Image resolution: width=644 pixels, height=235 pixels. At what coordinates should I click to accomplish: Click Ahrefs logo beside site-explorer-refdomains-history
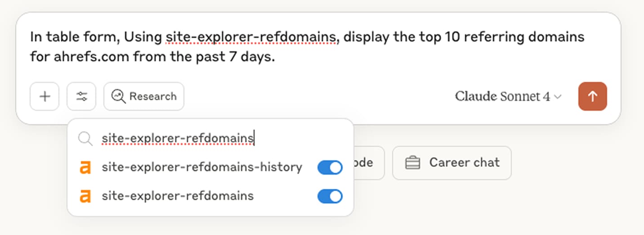click(85, 168)
